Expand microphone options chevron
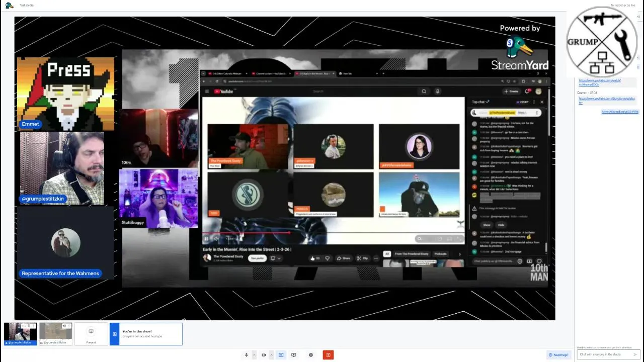This screenshot has width=644, height=362. [x=254, y=355]
